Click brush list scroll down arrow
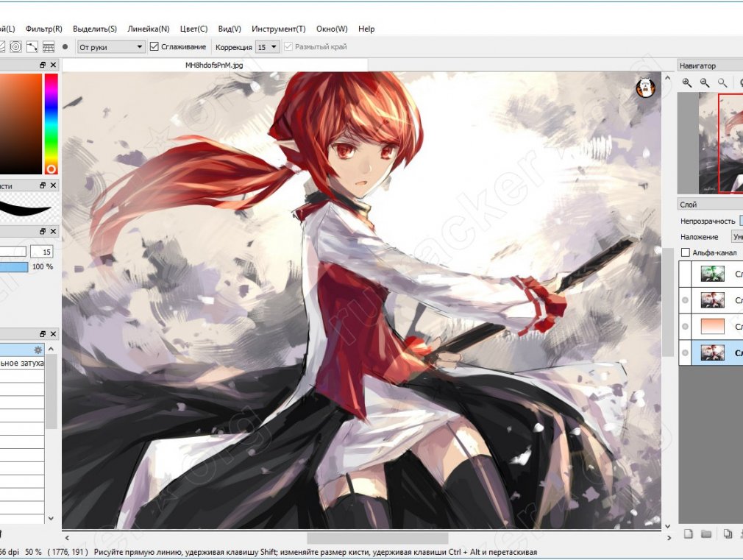743x560 pixels. (x=51, y=519)
